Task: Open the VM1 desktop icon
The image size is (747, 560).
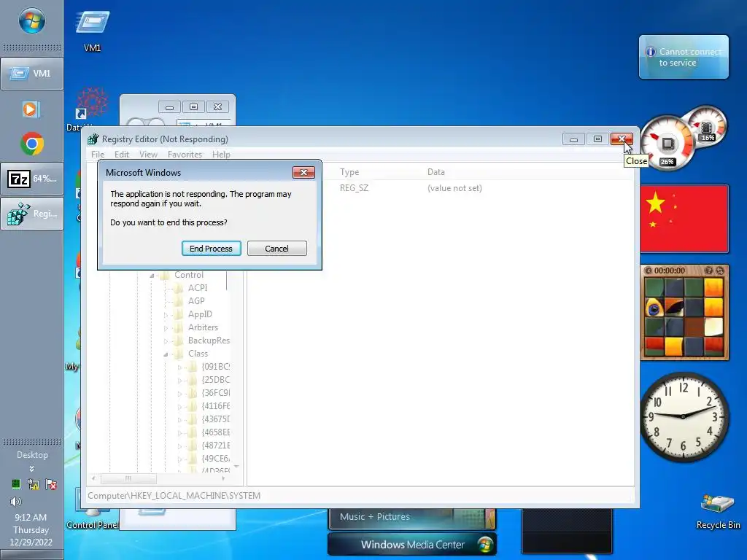Action: 92,31
